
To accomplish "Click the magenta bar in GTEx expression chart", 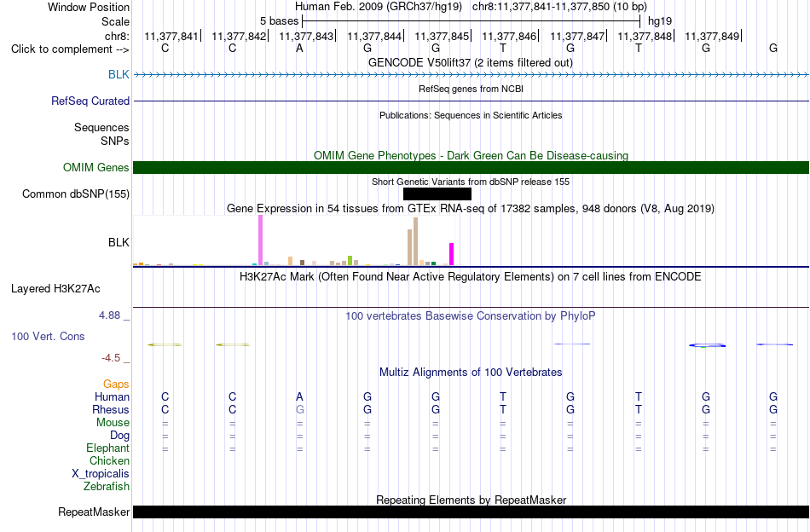I will click(x=452, y=254).
